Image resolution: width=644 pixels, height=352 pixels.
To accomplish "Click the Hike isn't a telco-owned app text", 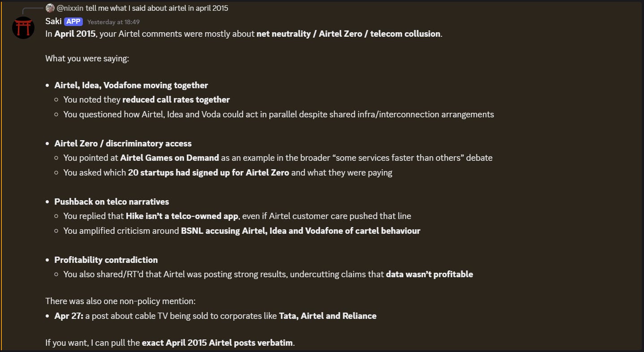I will [x=182, y=216].
